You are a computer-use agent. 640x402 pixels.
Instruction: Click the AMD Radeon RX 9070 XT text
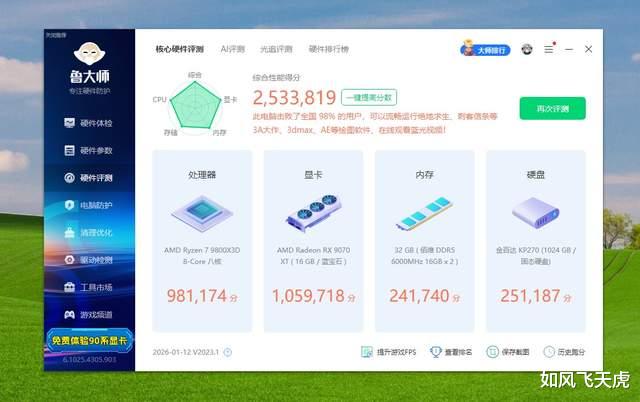pos(313,255)
